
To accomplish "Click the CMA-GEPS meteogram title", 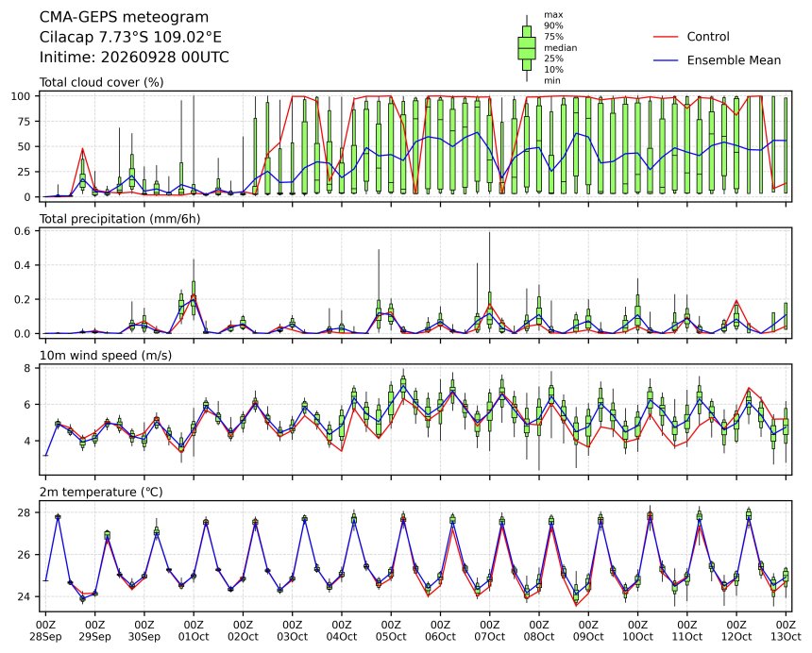I will 125,17.
